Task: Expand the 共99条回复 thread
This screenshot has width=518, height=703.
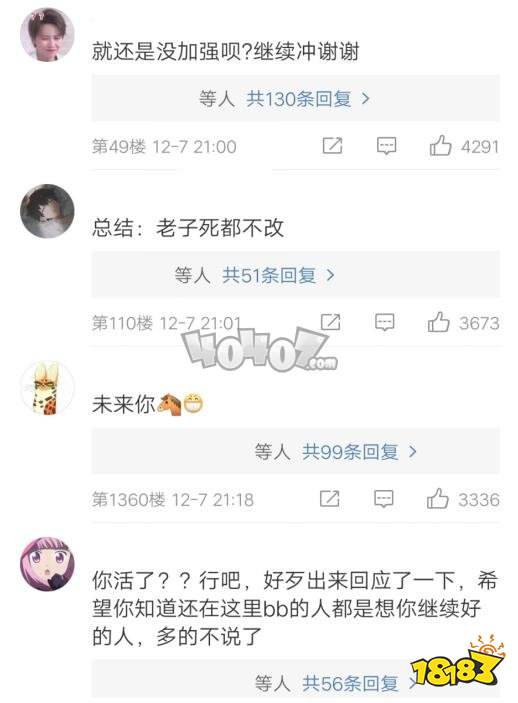Action: click(359, 451)
